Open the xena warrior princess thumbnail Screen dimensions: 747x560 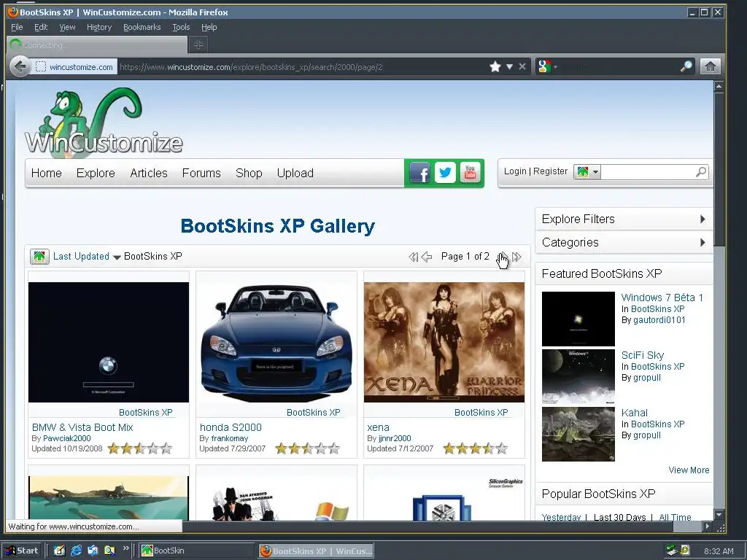[444, 343]
